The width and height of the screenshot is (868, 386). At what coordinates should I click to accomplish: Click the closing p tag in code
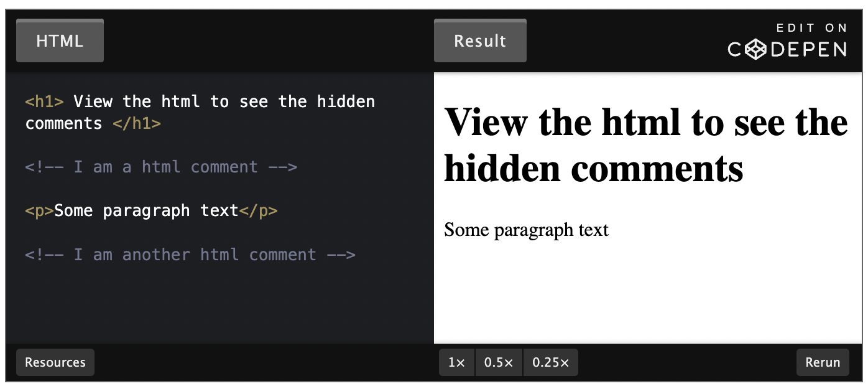click(x=259, y=211)
